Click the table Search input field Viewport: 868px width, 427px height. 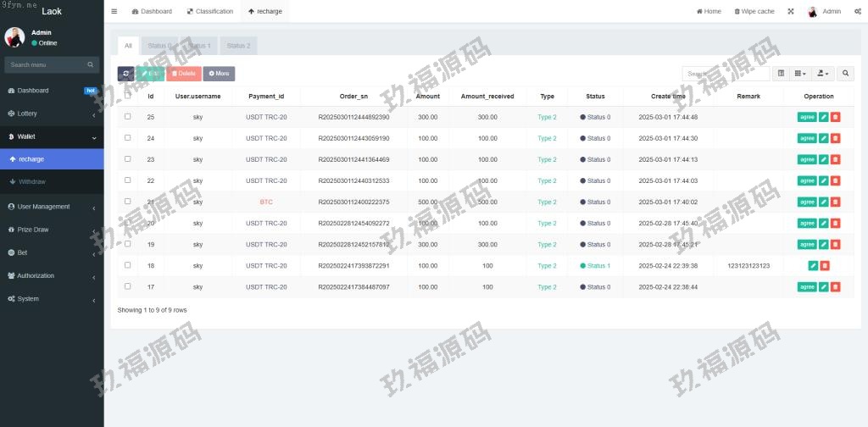tap(725, 74)
